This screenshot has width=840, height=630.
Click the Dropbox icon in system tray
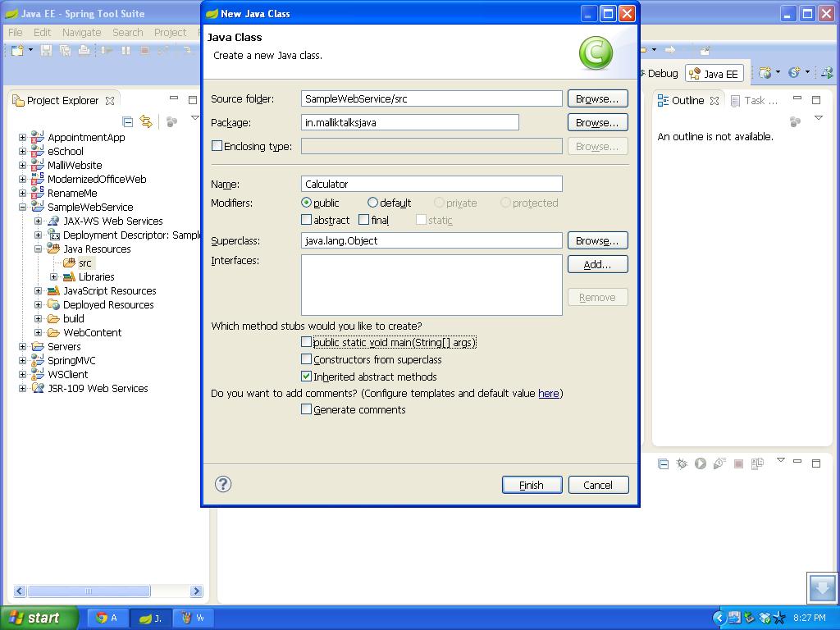[765, 618]
